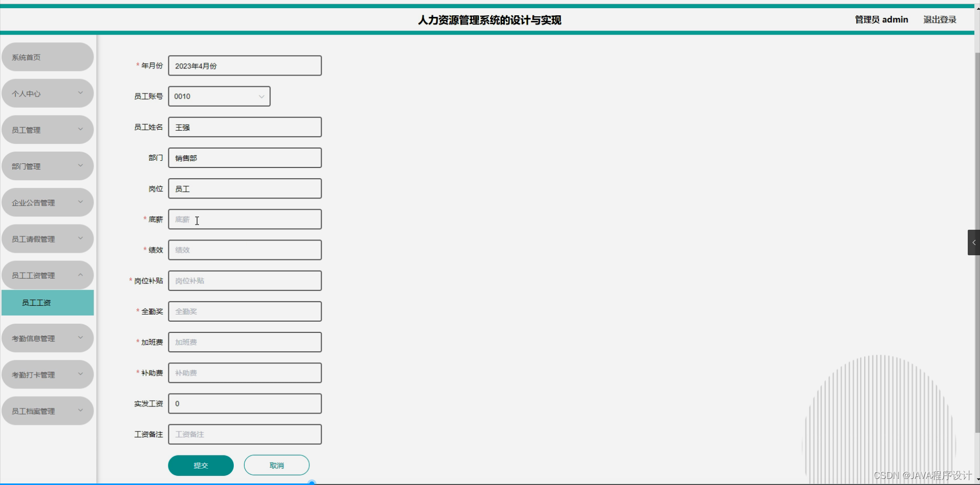Image resolution: width=980 pixels, height=485 pixels.
Task: Expand the 考勤信息管理 sidebar menu
Action: pos(47,338)
